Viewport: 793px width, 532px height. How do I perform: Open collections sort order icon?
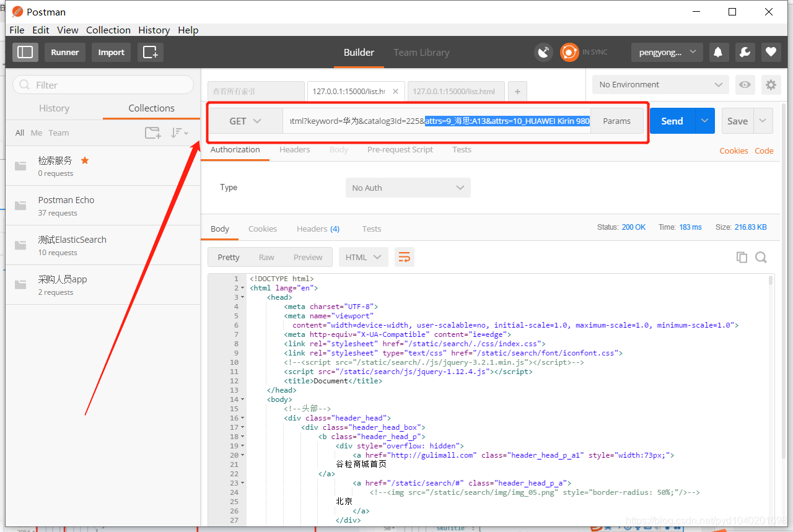pyautogui.click(x=179, y=133)
